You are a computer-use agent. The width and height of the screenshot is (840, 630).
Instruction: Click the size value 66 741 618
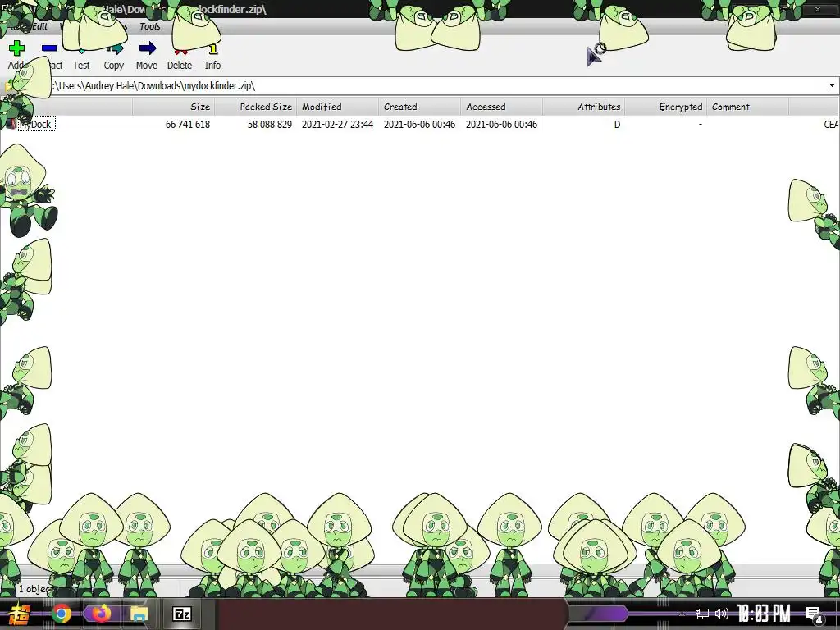(188, 125)
